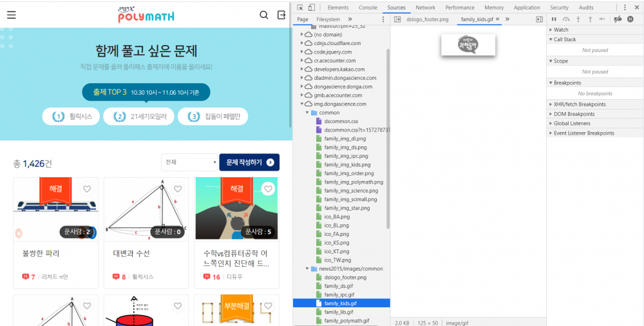Click the navigator pane vertical scrollbar
Screen dimensions: 644x326
tap(388, 139)
